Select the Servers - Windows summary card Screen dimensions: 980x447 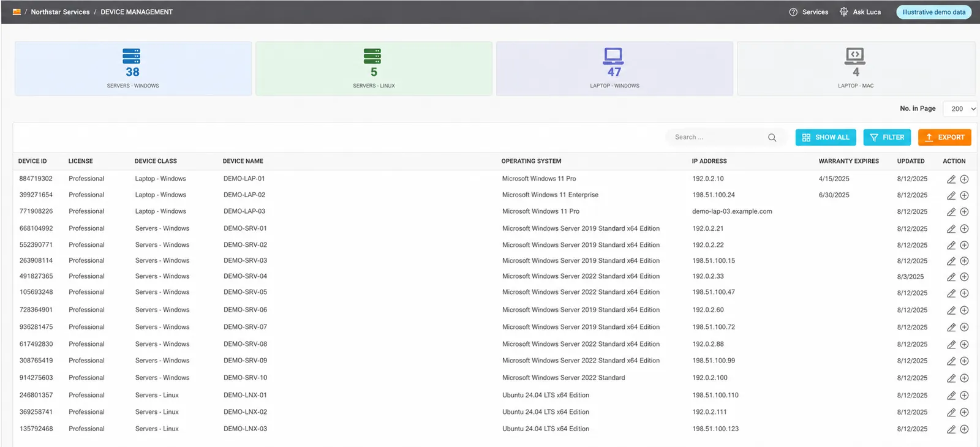point(133,69)
